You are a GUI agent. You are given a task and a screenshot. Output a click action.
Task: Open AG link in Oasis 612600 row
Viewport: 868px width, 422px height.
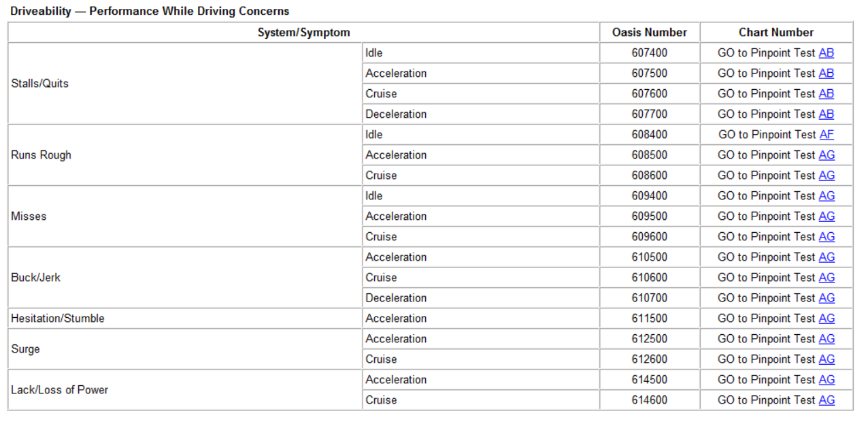pyautogui.click(x=827, y=359)
